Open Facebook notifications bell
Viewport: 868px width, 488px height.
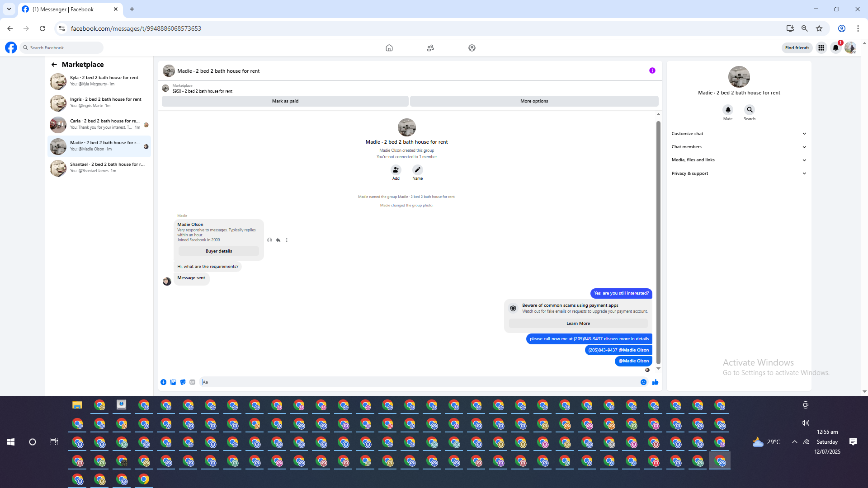click(836, 47)
